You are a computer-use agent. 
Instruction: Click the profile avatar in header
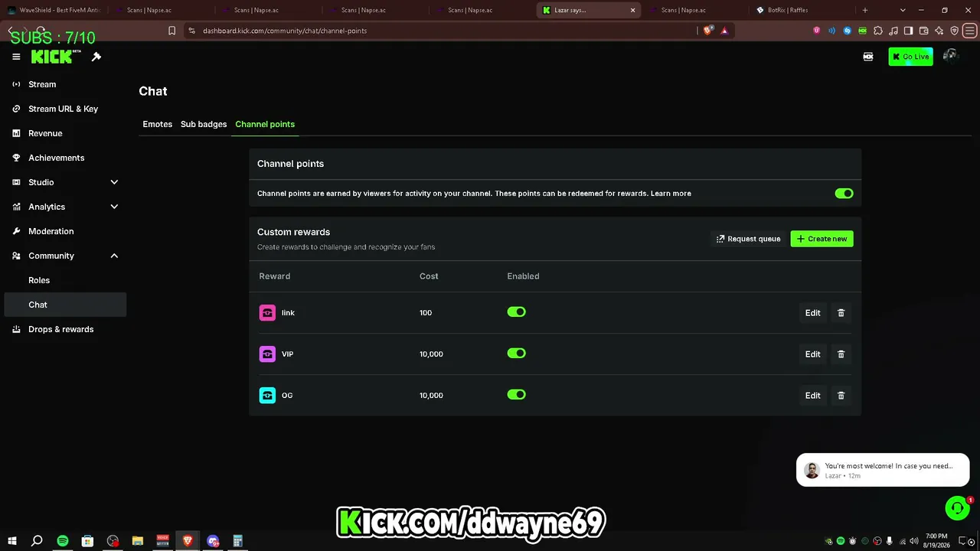950,56
